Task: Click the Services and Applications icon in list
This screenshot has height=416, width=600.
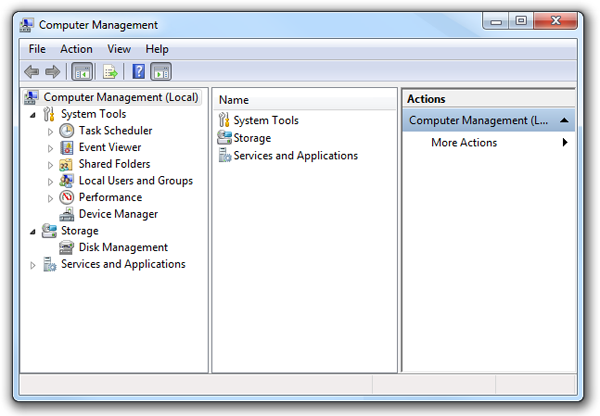Action: click(225, 155)
